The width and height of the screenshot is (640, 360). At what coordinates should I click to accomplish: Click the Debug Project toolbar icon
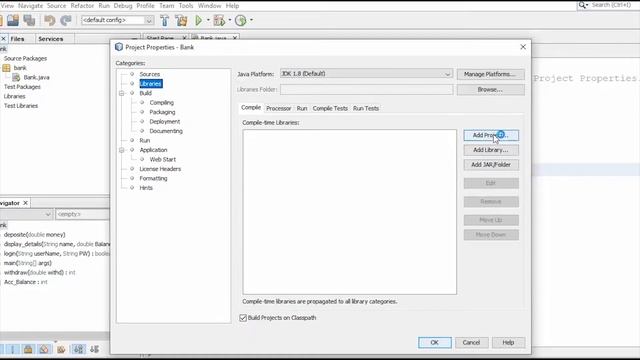[219, 20]
